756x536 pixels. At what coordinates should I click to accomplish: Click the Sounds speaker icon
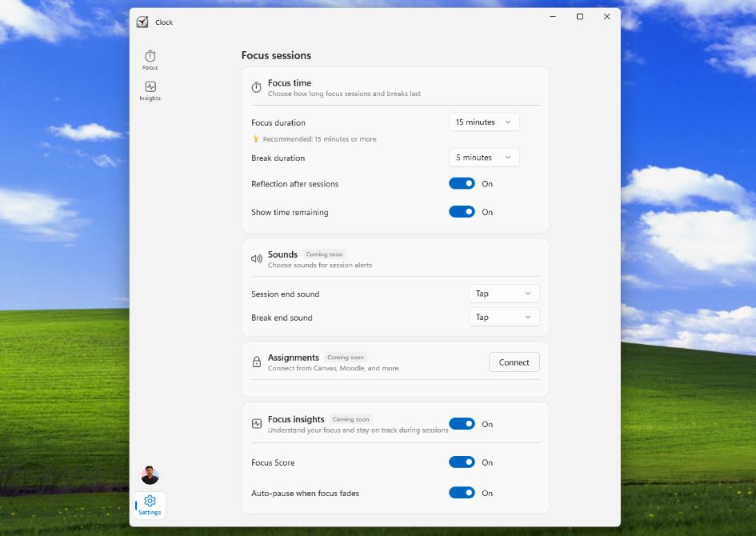[257, 259]
